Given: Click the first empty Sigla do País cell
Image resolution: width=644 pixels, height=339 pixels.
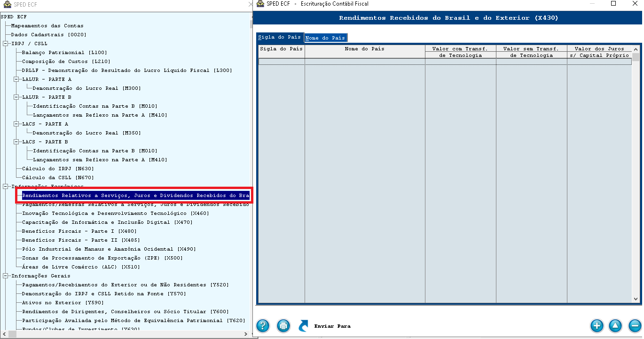Looking at the screenshot, I should pos(282,62).
